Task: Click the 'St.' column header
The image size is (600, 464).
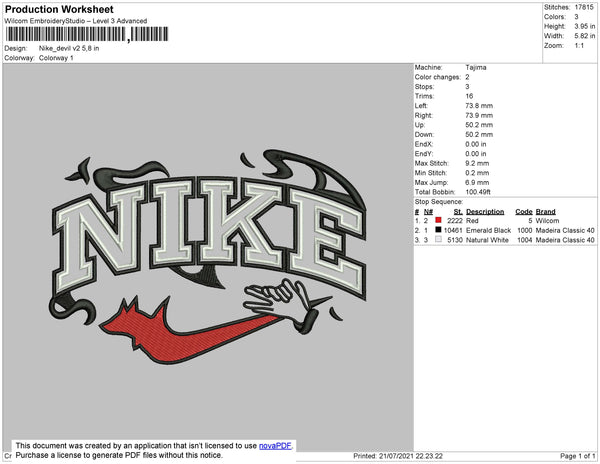Action: click(x=458, y=212)
